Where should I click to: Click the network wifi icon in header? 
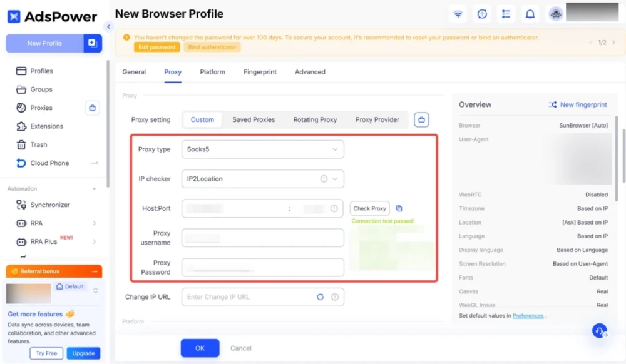click(458, 14)
